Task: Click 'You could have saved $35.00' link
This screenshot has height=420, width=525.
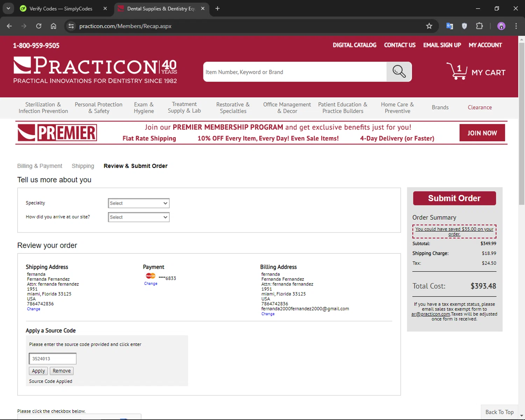Action: coord(454,231)
